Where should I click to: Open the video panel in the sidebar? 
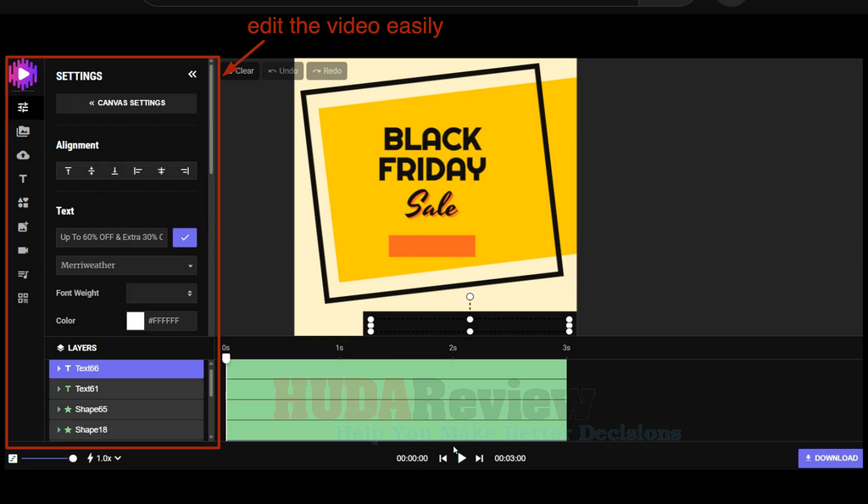(x=23, y=249)
